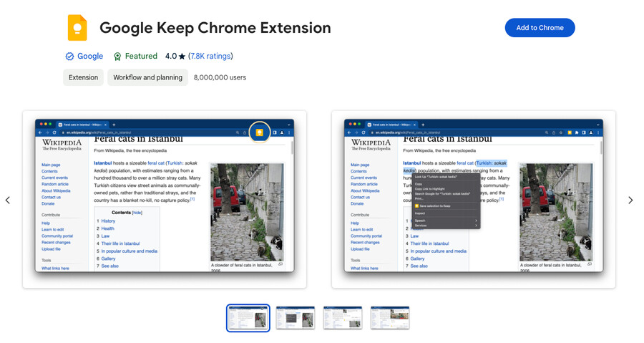This screenshot has height=343, width=644.
Task: Select the first screenshot thumbnail
Action: [248, 318]
